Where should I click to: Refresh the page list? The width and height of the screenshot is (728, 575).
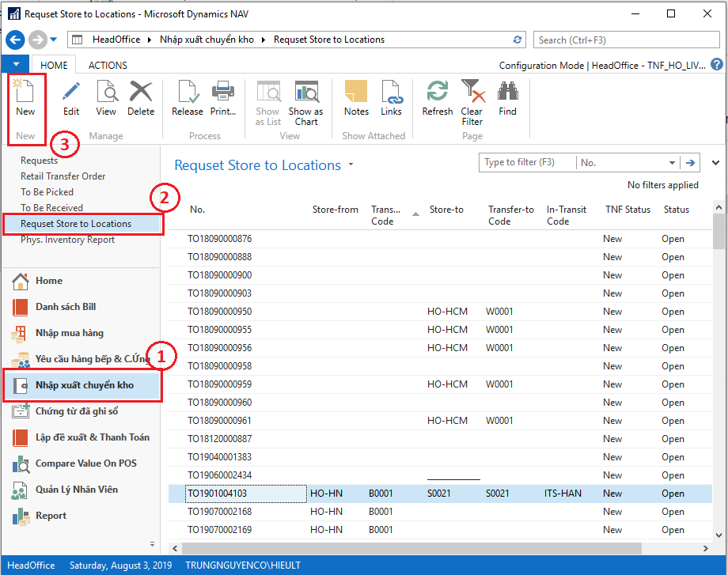[x=438, y=97]
